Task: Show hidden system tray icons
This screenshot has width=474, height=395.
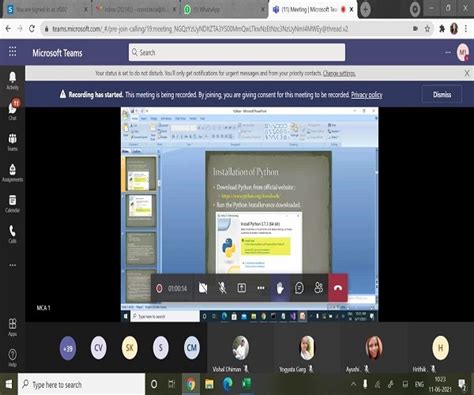Action: (353, 384)
